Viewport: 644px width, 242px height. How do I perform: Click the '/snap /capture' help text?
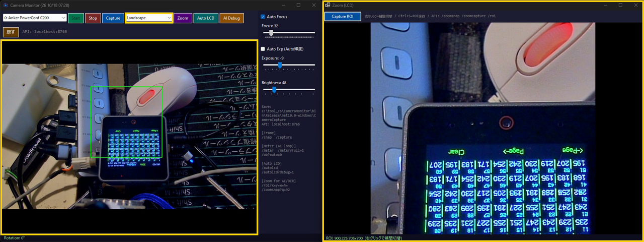(277, 137)
